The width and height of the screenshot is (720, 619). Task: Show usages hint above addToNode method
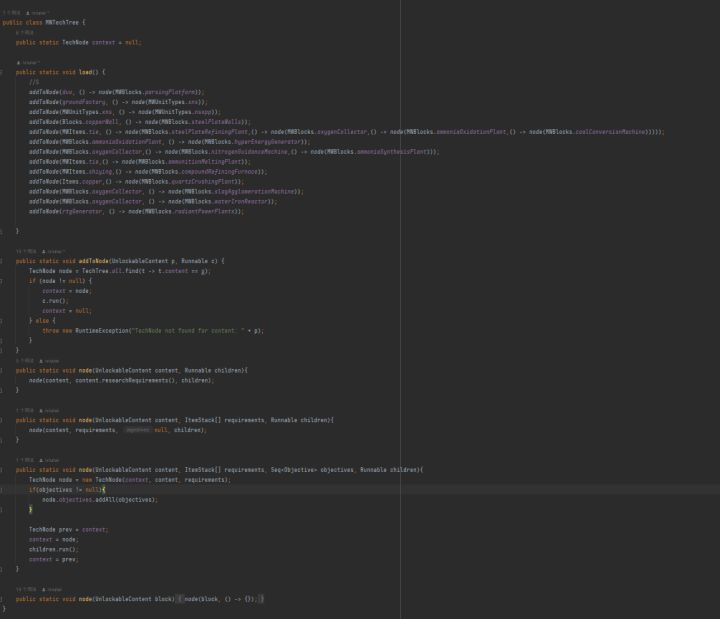click(x=25, y=251)
